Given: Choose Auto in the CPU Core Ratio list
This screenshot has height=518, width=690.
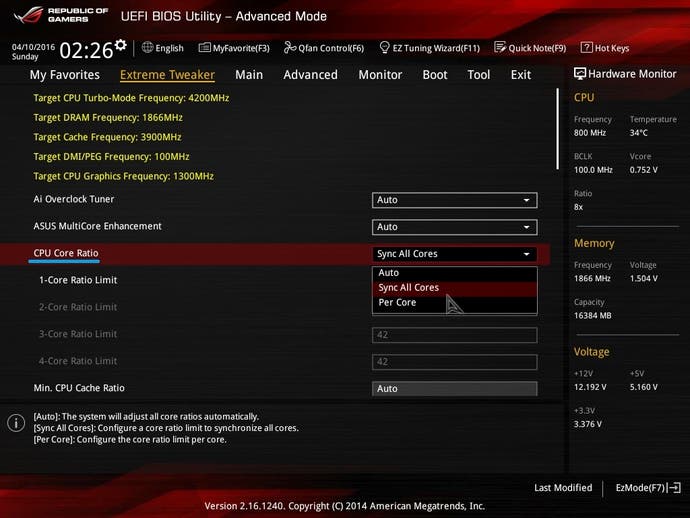Looking at the screenshot, I should click(x=455, y=273).
